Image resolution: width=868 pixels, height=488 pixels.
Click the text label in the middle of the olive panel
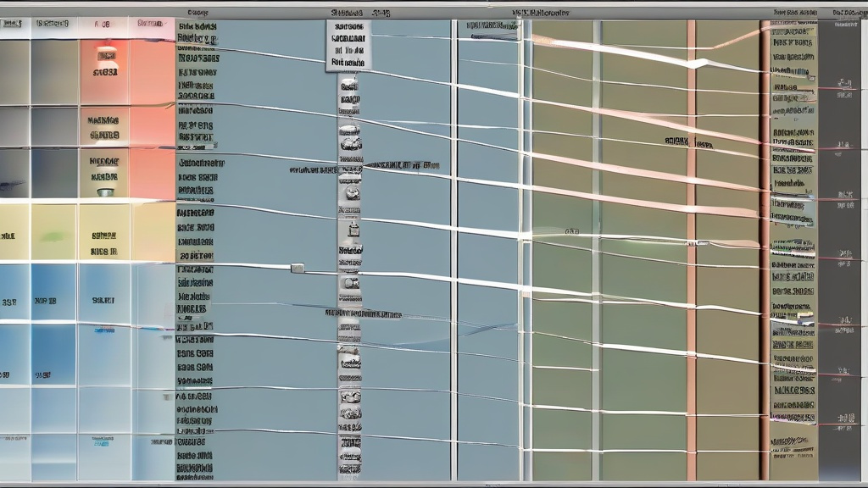(688, 144)
